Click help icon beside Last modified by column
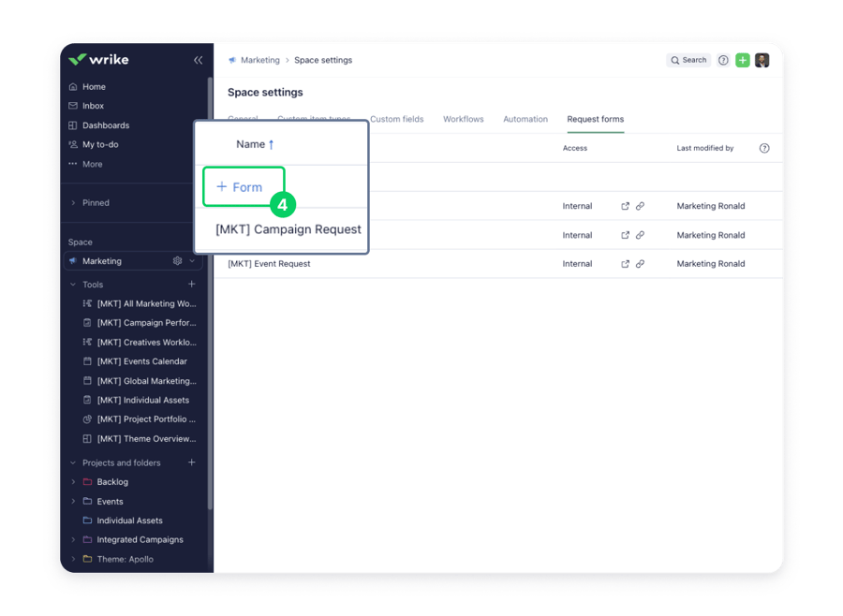 click(x=764, y=148)
